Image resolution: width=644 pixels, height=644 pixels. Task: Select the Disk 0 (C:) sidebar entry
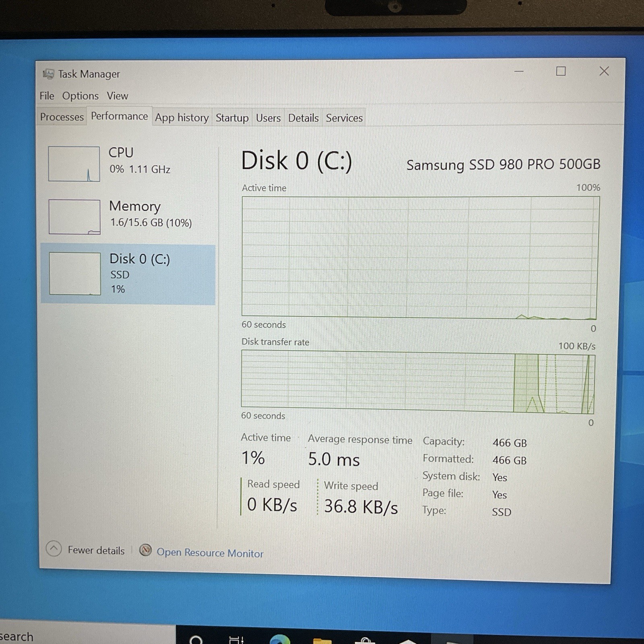128,274
